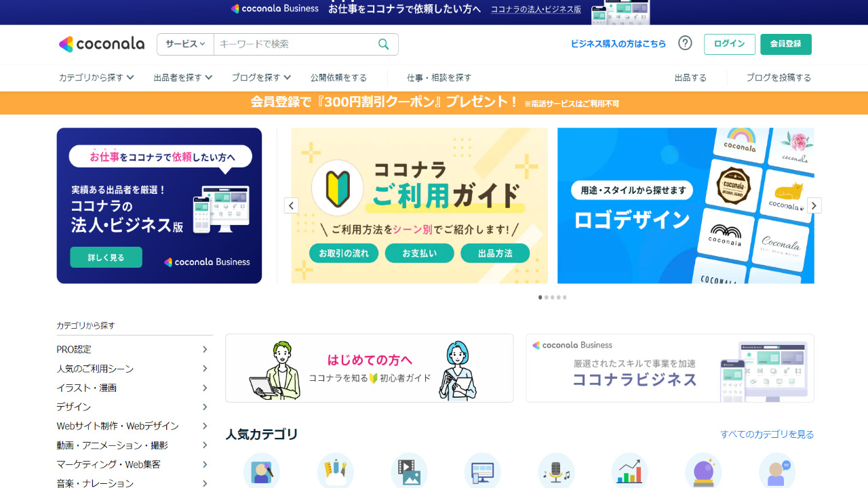Expand マーケティング・Web集客 category chevron
Viewport: 868px width, 488px height.
point(205,464)
